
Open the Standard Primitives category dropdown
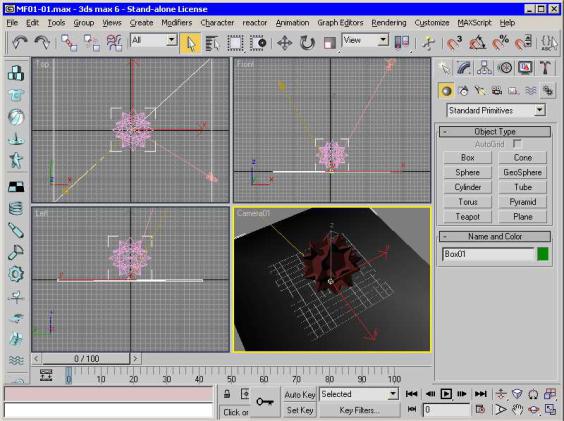click(496, 110)
